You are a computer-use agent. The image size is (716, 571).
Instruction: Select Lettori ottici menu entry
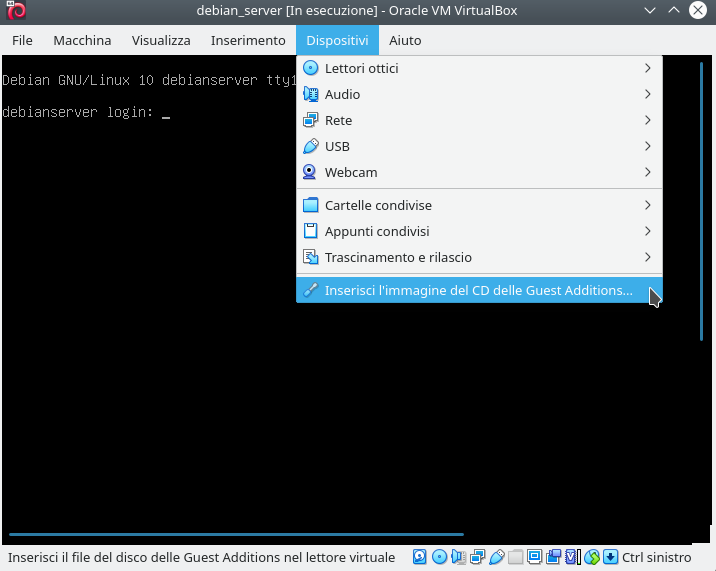tap(479, 69)
